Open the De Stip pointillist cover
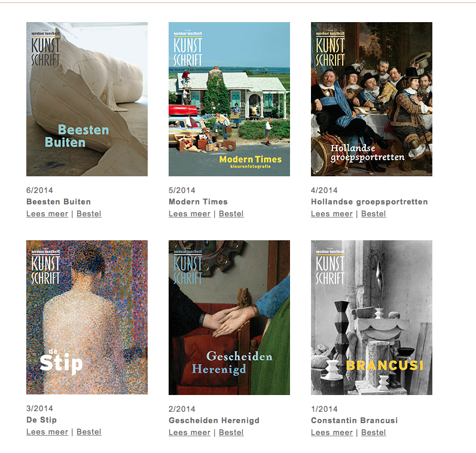This screenshot has height=453, width=476. coord(87,317)
